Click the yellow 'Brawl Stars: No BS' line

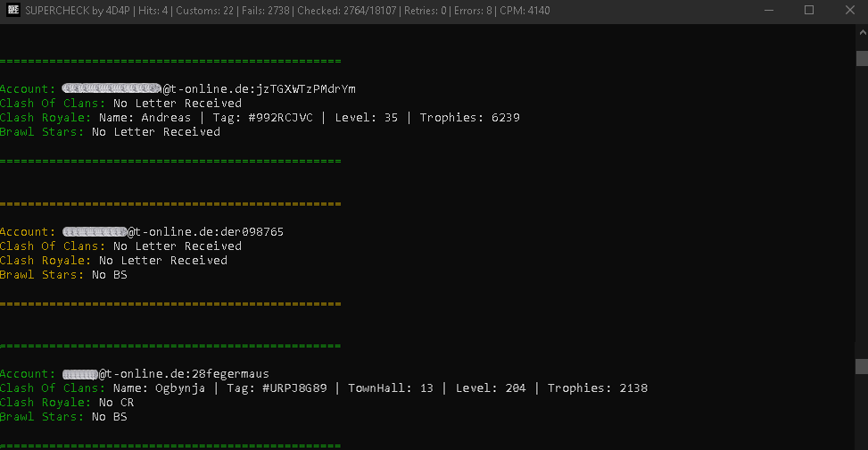(63, 275)
